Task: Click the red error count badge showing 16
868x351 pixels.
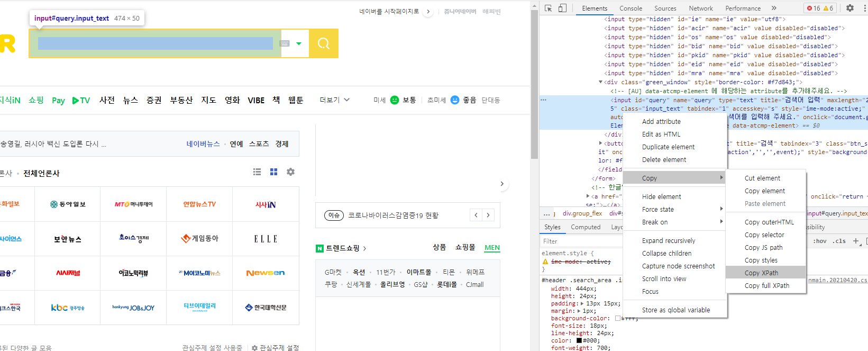Action: point(813,8)
